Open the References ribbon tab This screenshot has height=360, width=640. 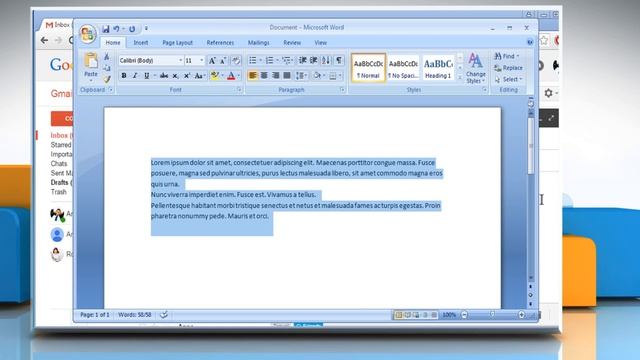click(220, 42)
